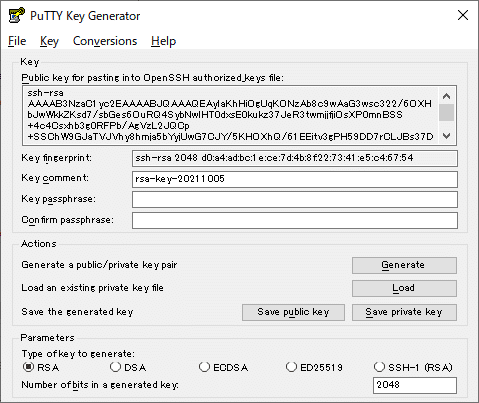Click 'Generate a public/private key pair' text
This screenshot has width=479, height=403.
point(99,265)
